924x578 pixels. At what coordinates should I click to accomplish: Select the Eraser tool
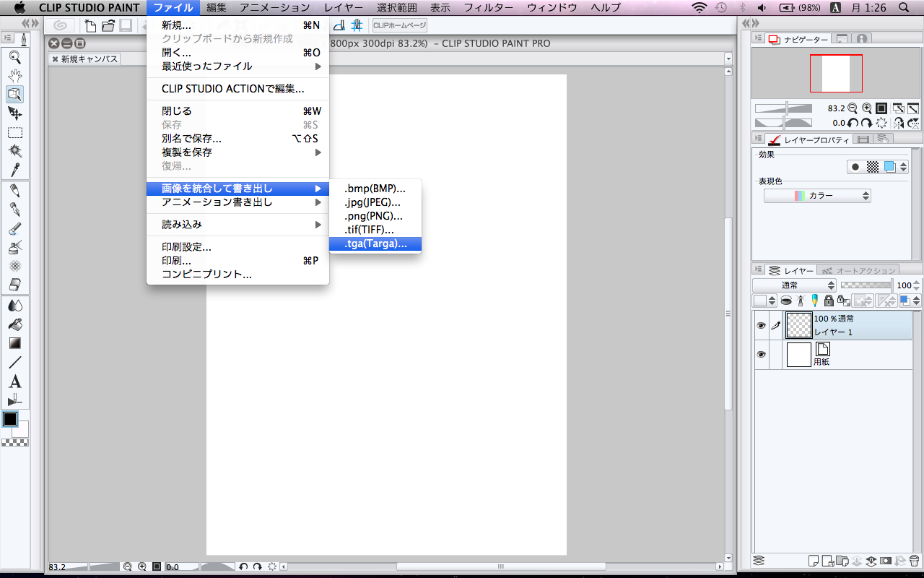14,285
